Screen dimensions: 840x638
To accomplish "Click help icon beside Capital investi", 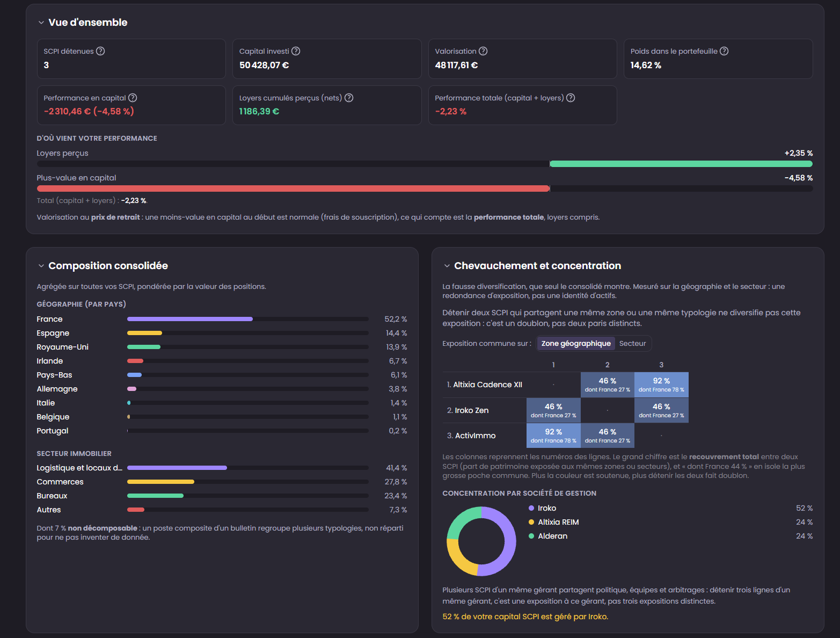I will click(296, 51).
